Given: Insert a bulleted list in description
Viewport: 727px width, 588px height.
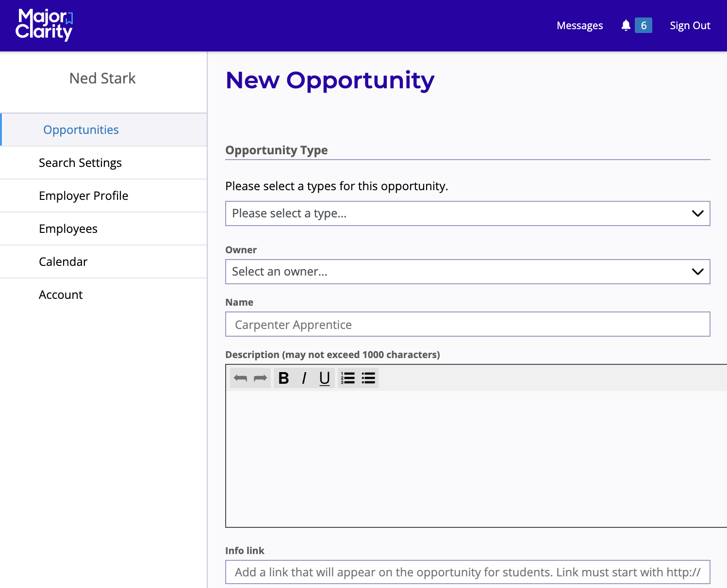Looking at the screenshot, I should (x=368, y=378).
